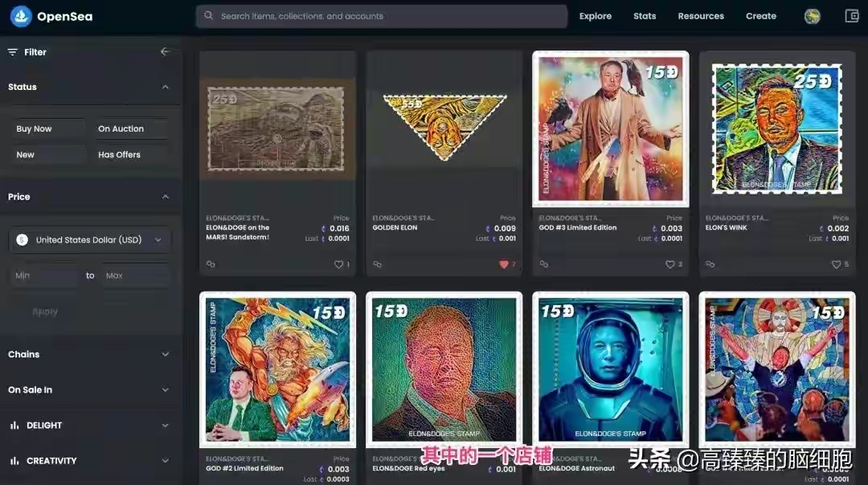Click the Apply price button

pos(45,312)
